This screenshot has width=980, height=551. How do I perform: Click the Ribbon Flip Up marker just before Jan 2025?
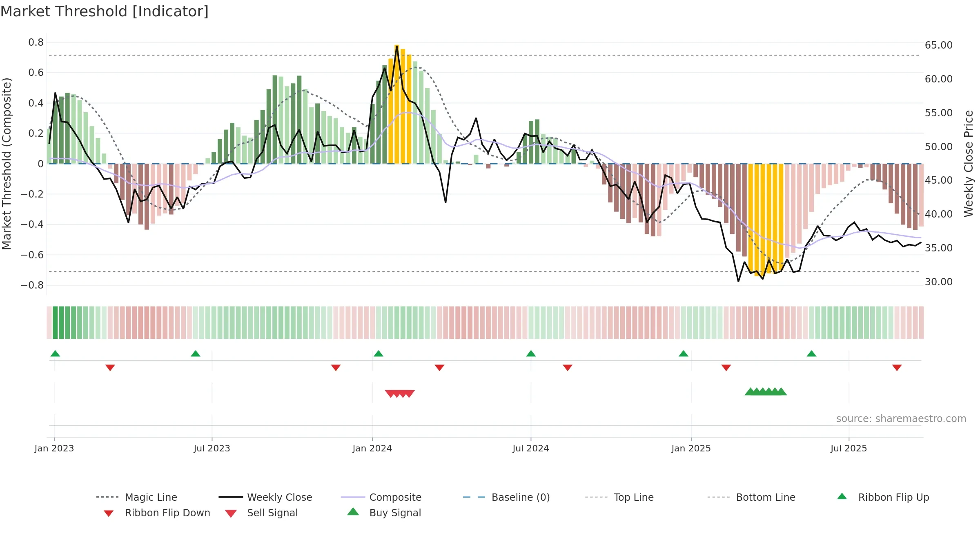pyautogui.click(x=684, y=353)
